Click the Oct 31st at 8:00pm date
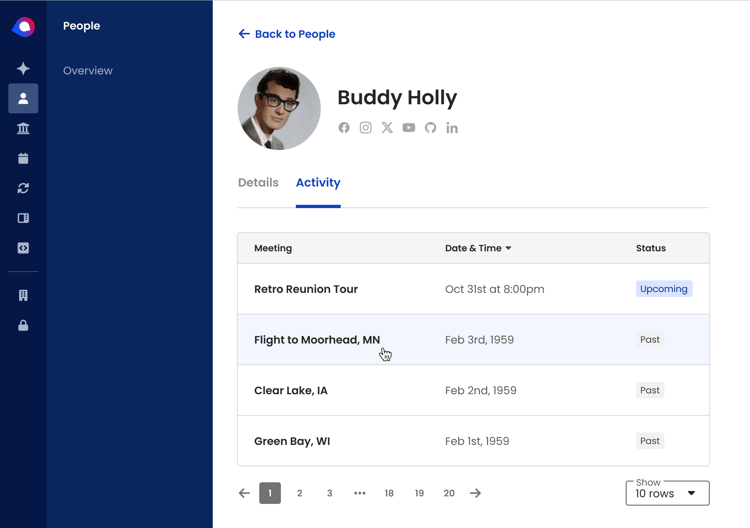750x528 pixels. click(495, 289)
